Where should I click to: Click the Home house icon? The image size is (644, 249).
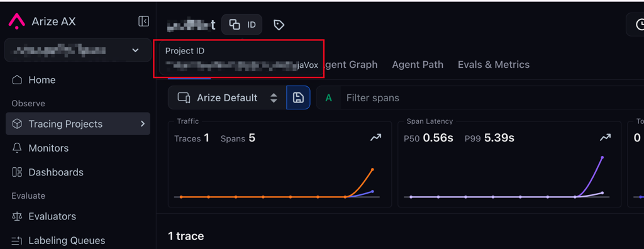pyautogui.click(x=17, y=80)
